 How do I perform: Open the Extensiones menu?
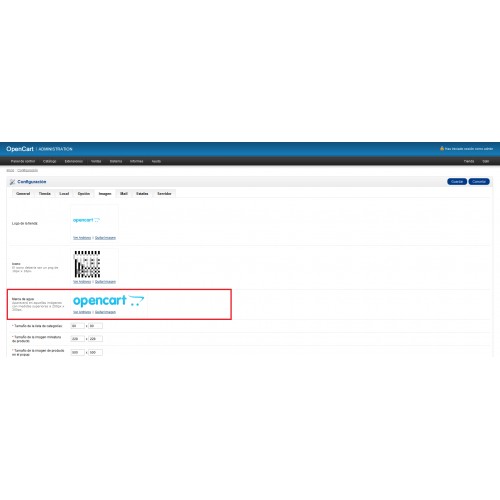click(74, 161)
